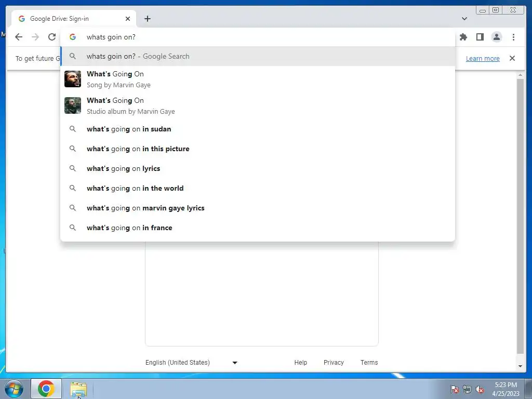Click the page scroll up arrow
Viewport: 532px width, 399px height.
520,75
